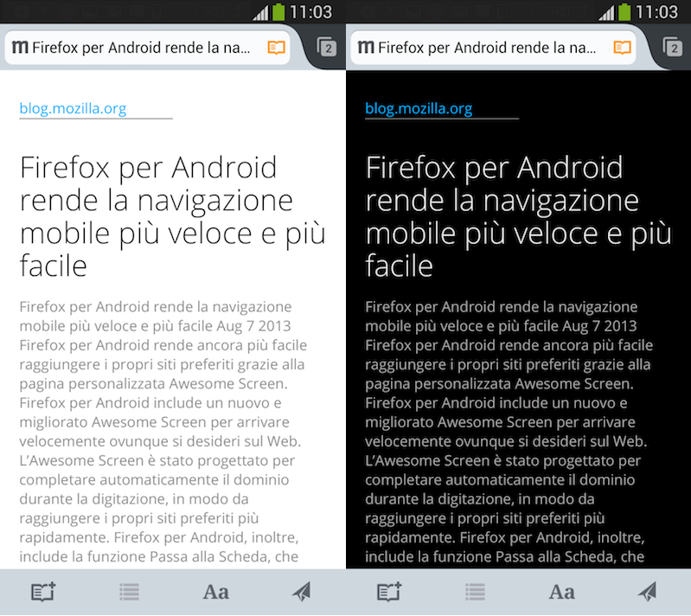Tap the orange Reader mode icon in the dark-theme address bar
Viewport: 691px width, 616px height.
coord(622,48)
